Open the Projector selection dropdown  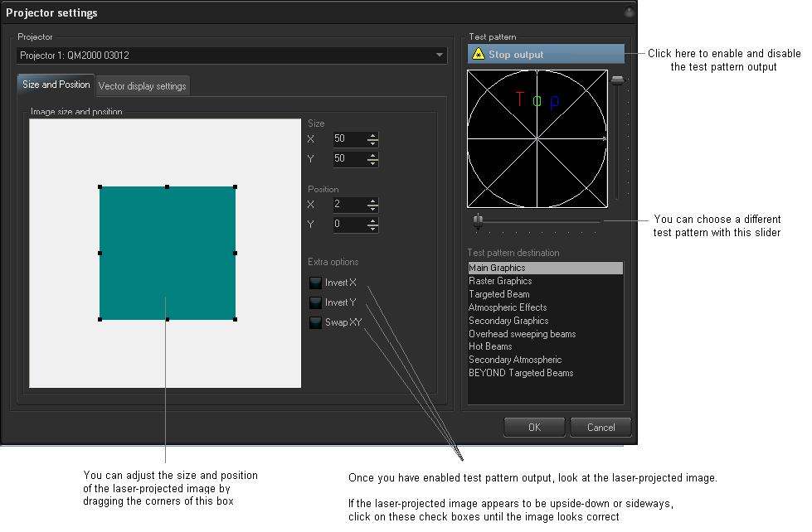(x=440, y=56)
